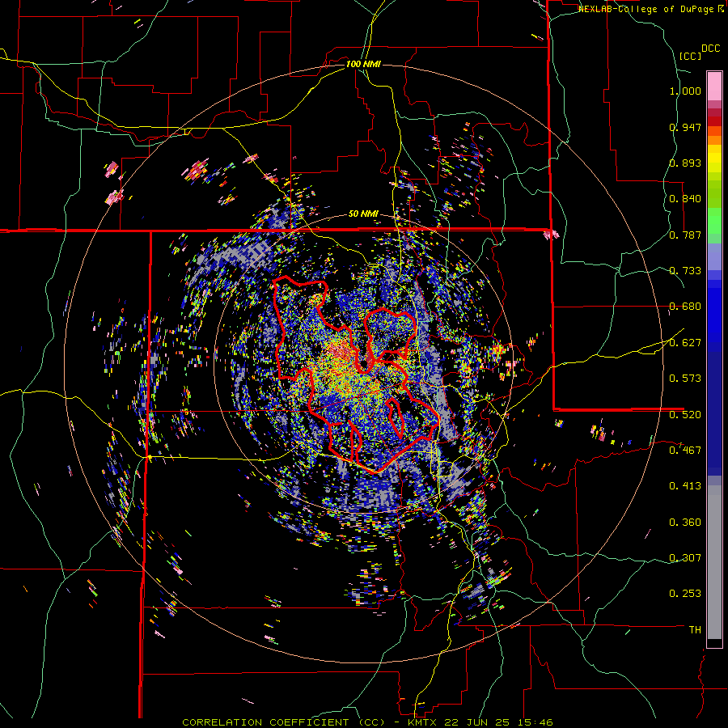Click the 0.787 value on color scale
The height and width of the screenshot is (728, 728).
coord(685,235)
